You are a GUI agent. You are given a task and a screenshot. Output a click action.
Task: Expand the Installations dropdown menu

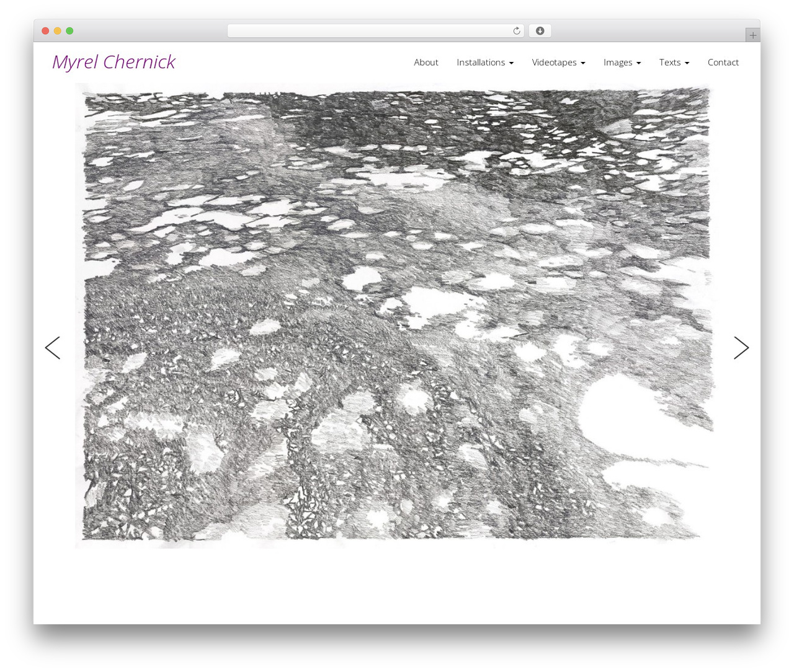[x=485, y=62]
